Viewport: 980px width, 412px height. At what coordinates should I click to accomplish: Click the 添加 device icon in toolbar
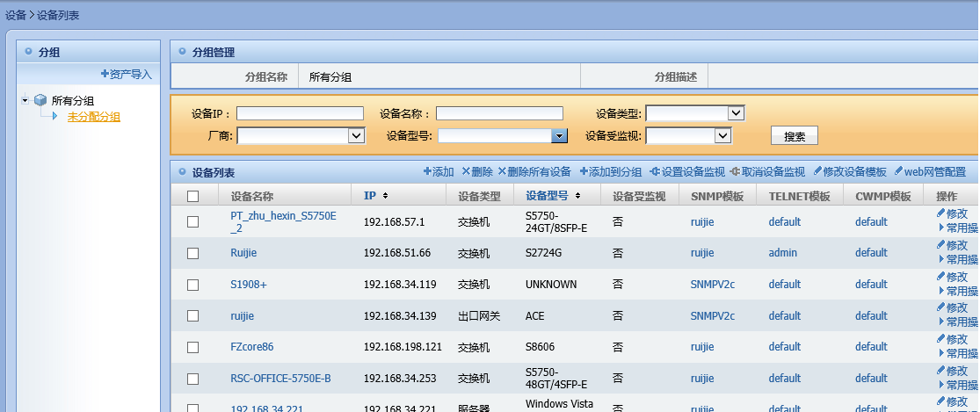(427, 172)
